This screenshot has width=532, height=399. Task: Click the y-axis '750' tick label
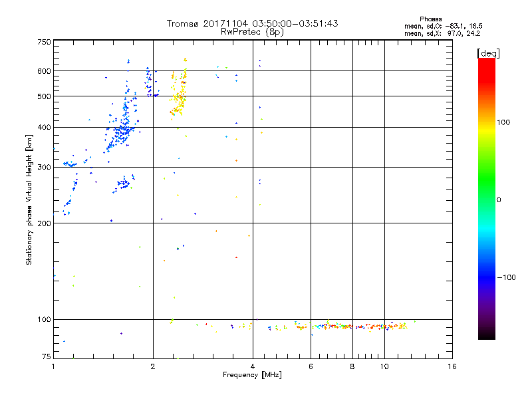pos(44,42)
